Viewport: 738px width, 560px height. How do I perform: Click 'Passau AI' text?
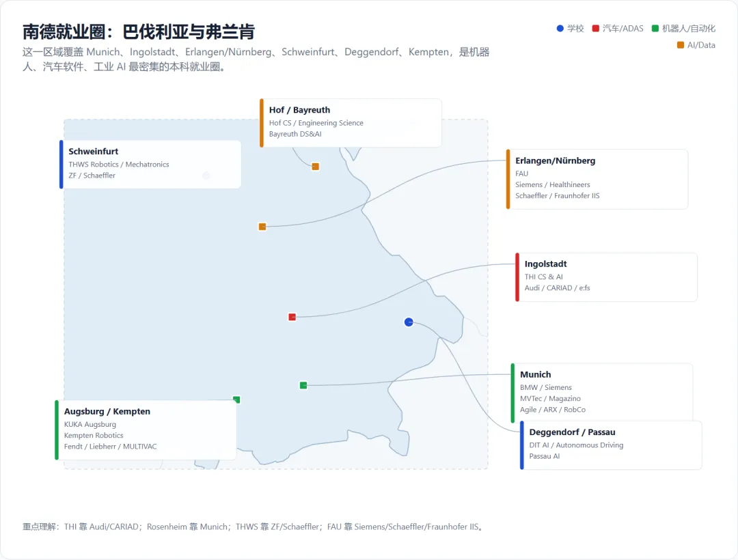point(545,456)
